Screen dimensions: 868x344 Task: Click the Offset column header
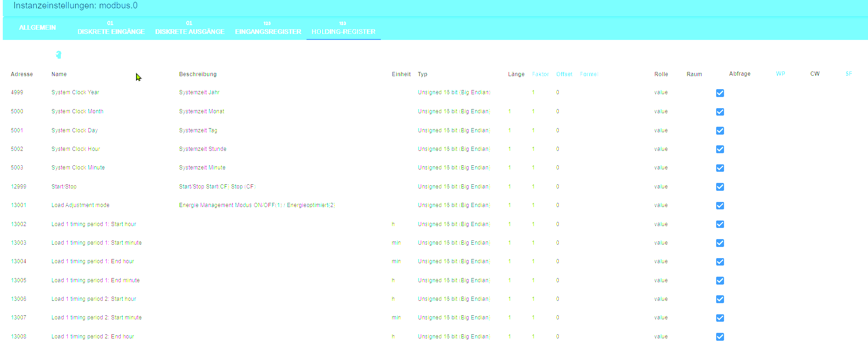564,74
